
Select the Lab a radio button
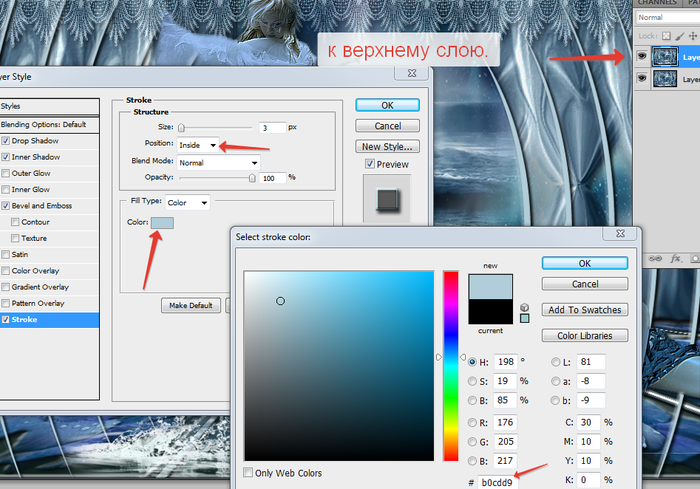pos(555,381)
